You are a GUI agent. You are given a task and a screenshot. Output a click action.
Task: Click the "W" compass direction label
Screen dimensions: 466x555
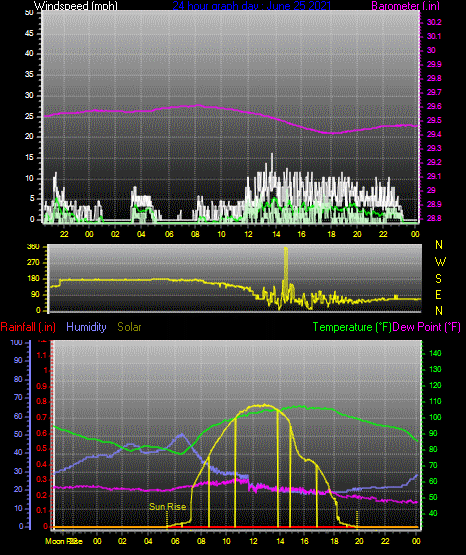[440, 262]
